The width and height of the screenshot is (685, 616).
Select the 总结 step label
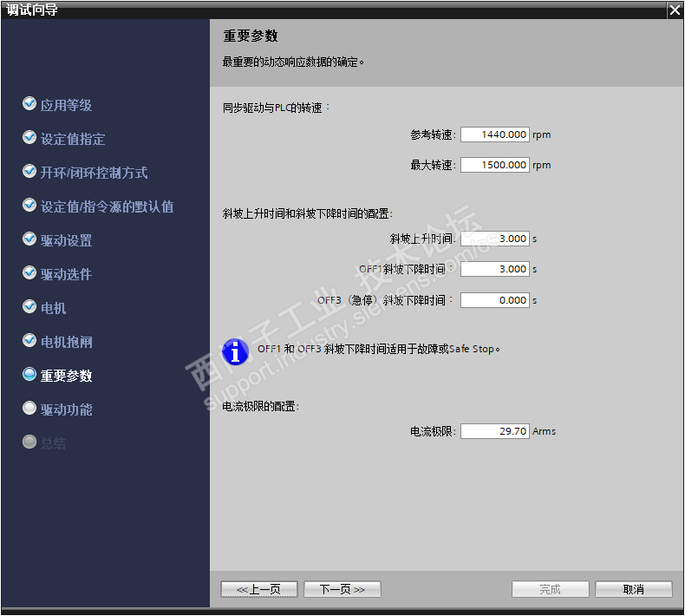pyautogui.click(x=53, y=443)
